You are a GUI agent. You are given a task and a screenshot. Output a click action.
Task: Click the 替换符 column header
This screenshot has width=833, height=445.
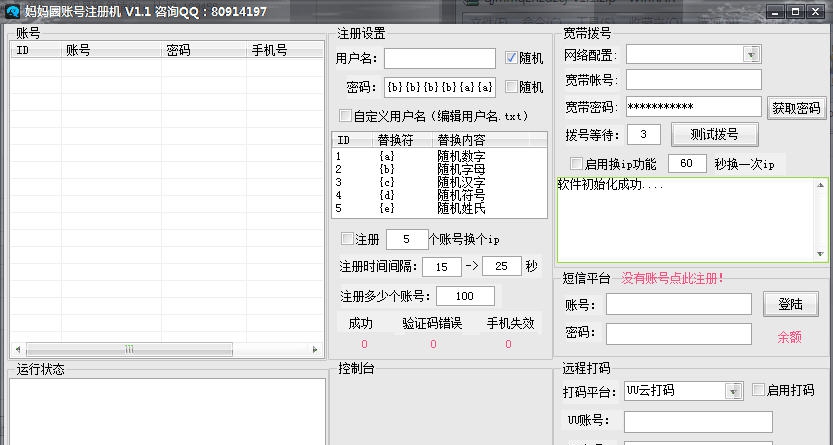[x=402, y=140]
